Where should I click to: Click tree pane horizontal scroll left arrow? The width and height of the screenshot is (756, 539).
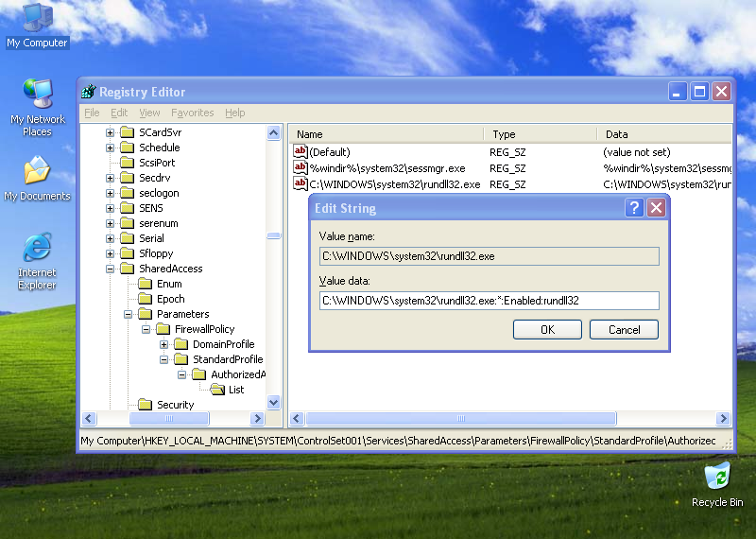pos(89,418)
